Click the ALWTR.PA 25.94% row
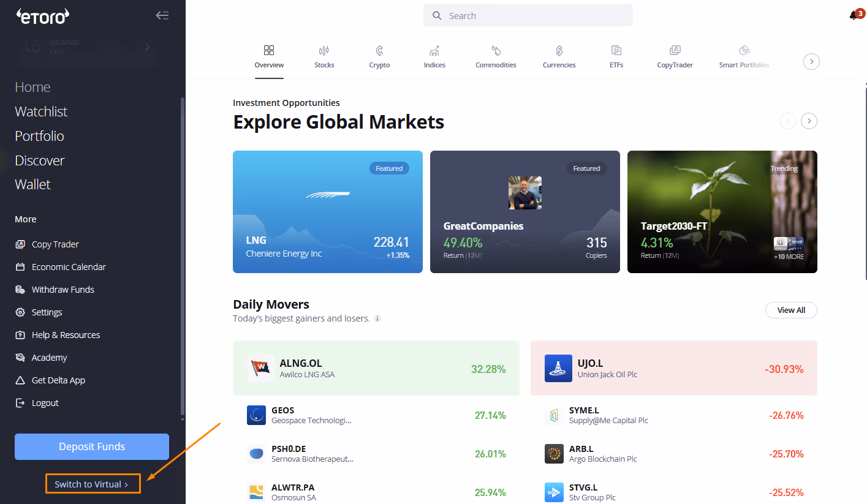This screenshot has width=867, height=504. (x=376, y=492)
